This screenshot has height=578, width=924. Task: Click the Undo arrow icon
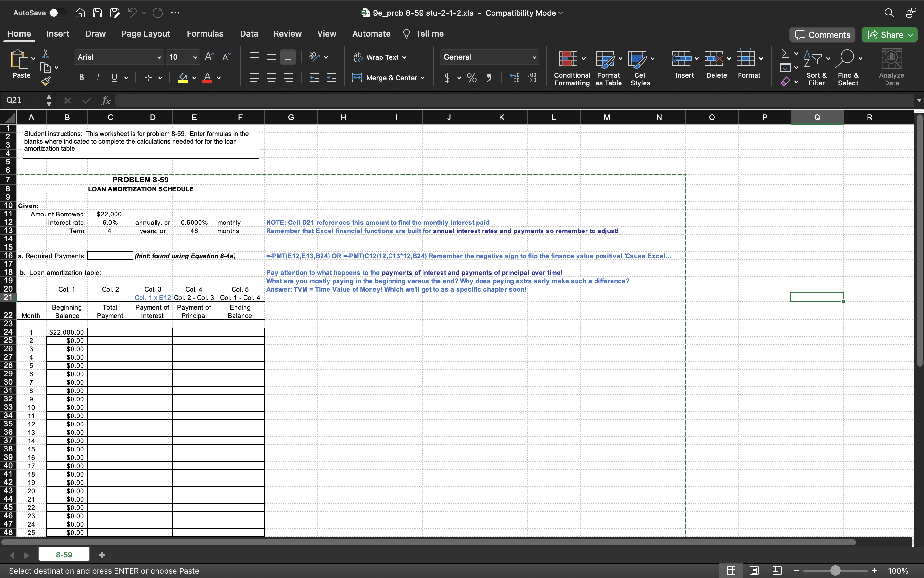click(x=132, y=13)
